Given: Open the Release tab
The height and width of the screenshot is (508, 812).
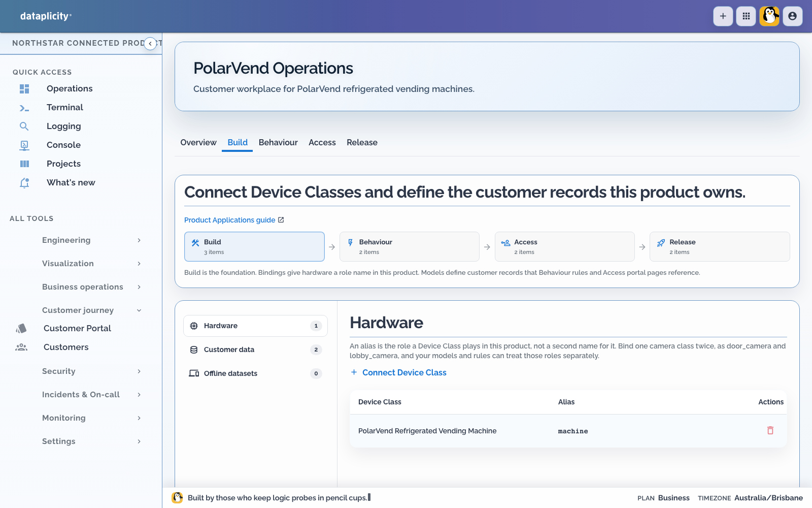Looking at the screenshot, I should point(362,143).
